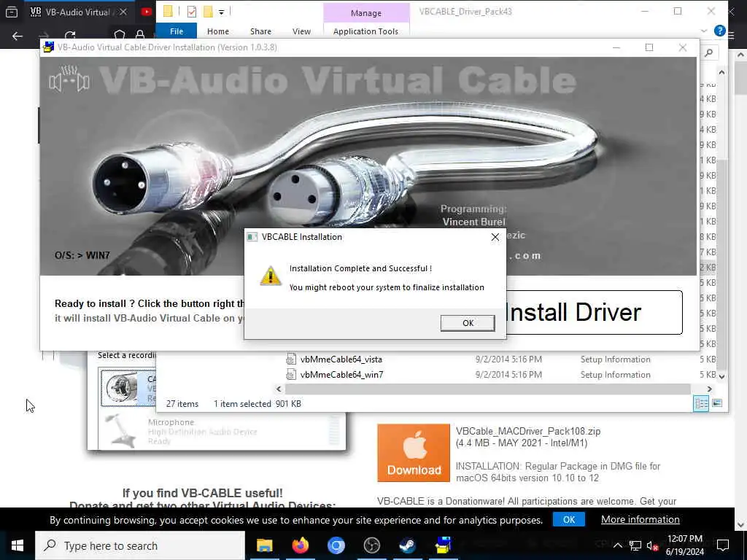
Task: Click the browser reload icon
Action: 70,36
